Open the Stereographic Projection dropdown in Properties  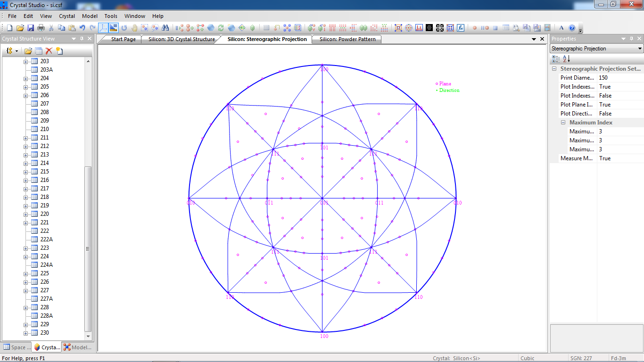click(640, 49)
